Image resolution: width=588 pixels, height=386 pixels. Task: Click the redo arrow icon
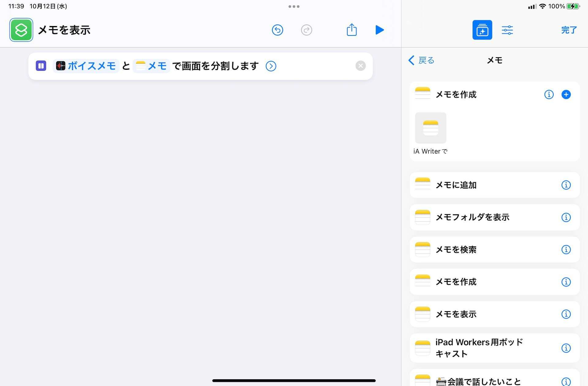[x=306, y=30]
